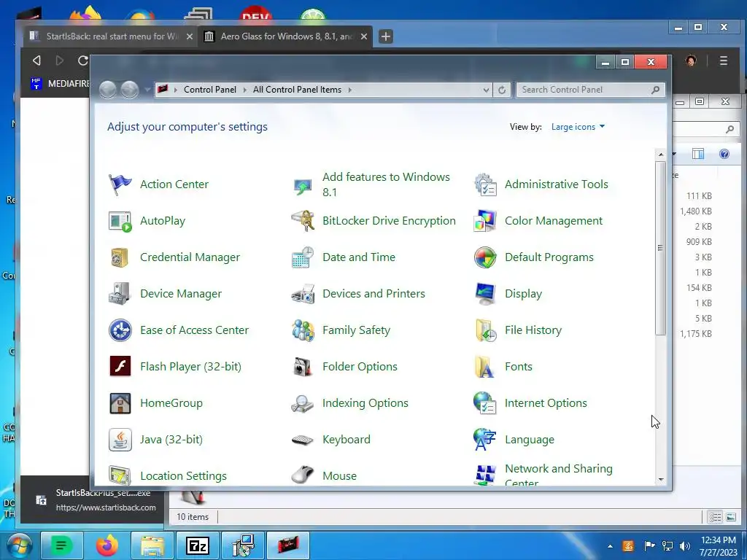
Task: Click the Indexing Options magnifier icon
Action: tap(303, 402)
